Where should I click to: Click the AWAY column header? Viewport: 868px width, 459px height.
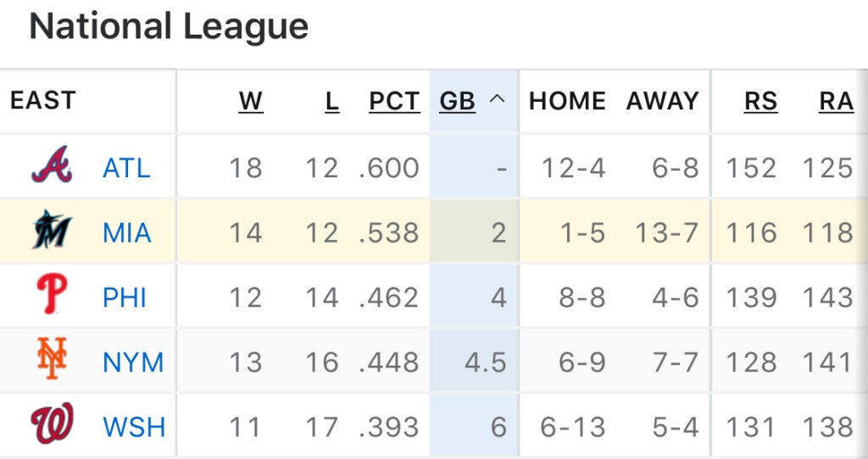point(662,102)
